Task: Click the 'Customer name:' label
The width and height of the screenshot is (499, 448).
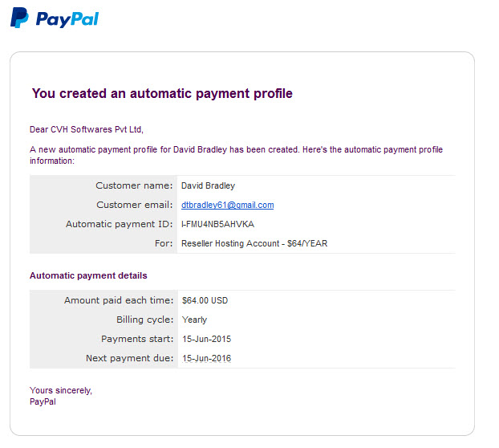Action: pos(134,185)
